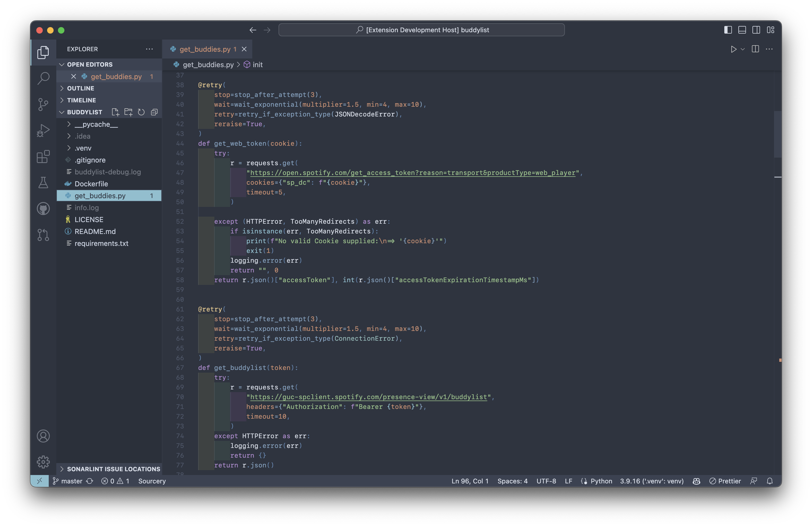
Task: Open the Run and Debug view
Action: click(x=43, y=130)
